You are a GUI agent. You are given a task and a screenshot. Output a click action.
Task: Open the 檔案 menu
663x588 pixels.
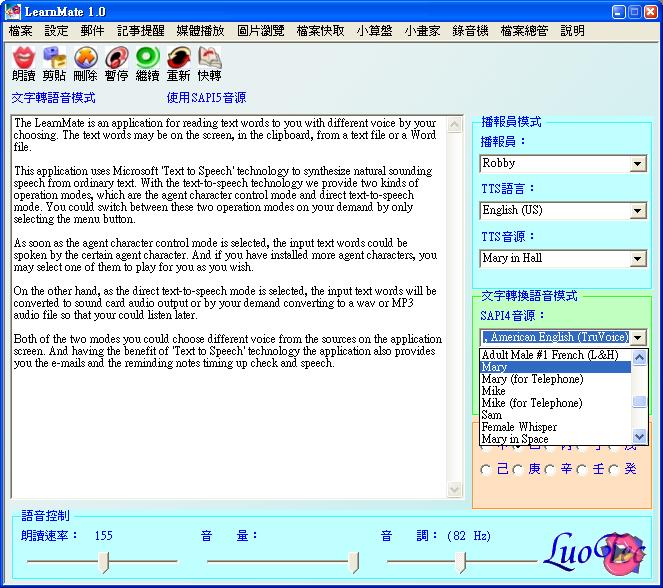coord(20,31)
